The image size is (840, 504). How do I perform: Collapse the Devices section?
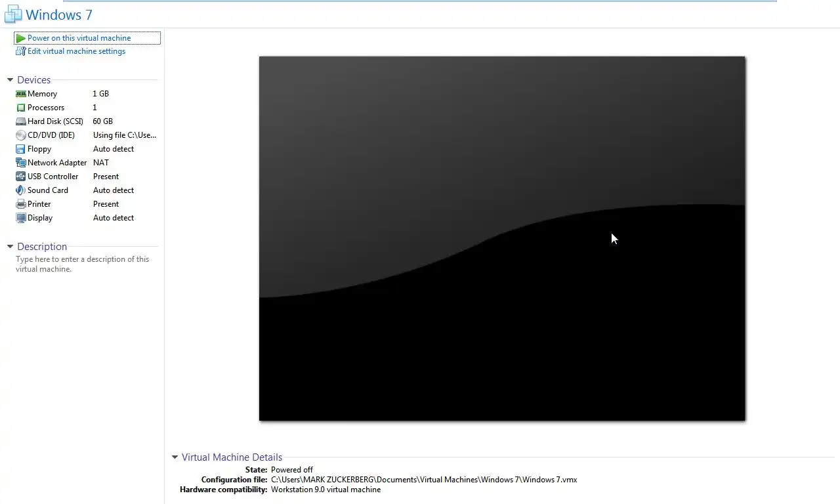tap(10, 80)
